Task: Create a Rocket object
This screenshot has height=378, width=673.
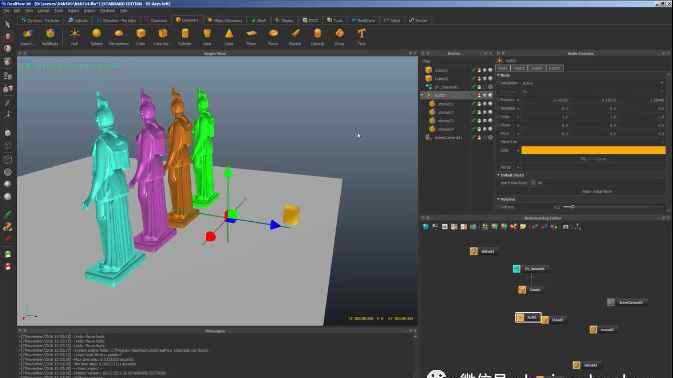Action: [x=295, y=36]
